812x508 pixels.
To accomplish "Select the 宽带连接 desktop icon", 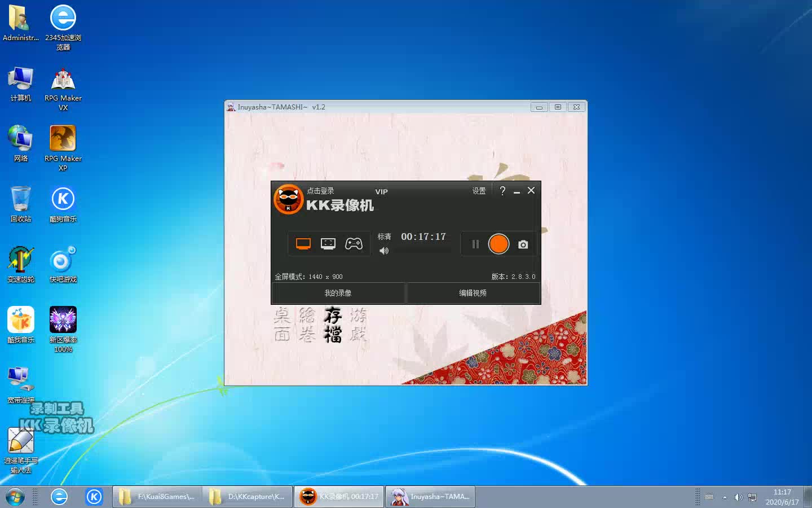I will pos(21,386).
